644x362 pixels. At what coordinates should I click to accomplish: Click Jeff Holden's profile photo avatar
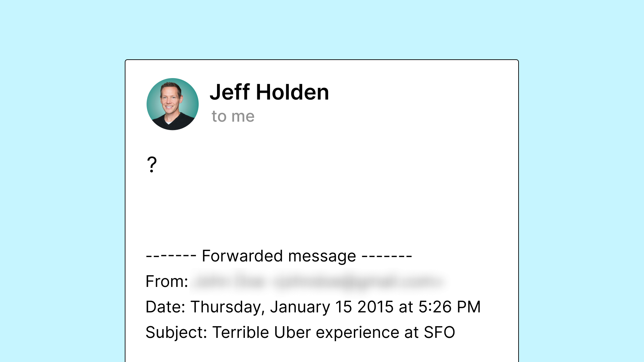pyautogui.click(x=172, y=104)
